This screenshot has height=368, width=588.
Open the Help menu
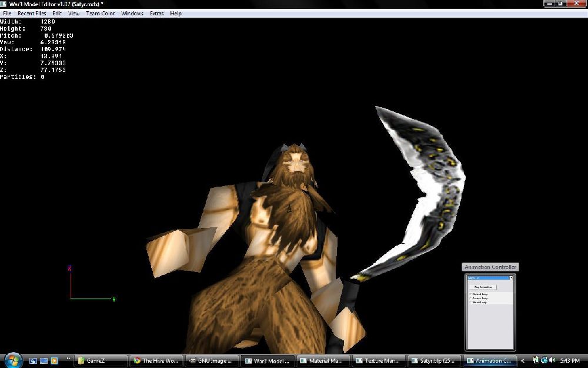coord(175,14)
